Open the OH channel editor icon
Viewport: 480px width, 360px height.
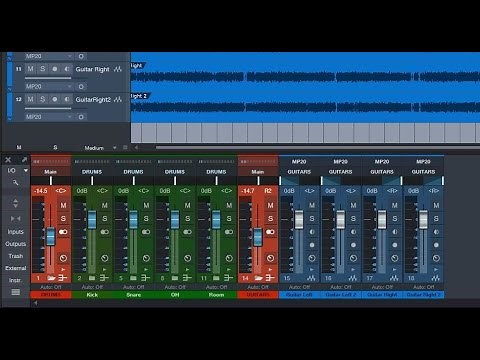(x=187, y=278)
